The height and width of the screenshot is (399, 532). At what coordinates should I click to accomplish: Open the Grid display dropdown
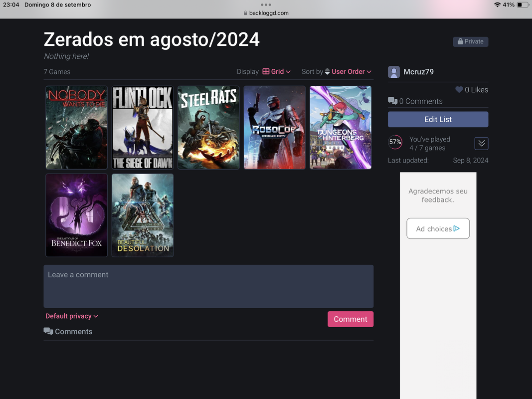coord(277,72)
